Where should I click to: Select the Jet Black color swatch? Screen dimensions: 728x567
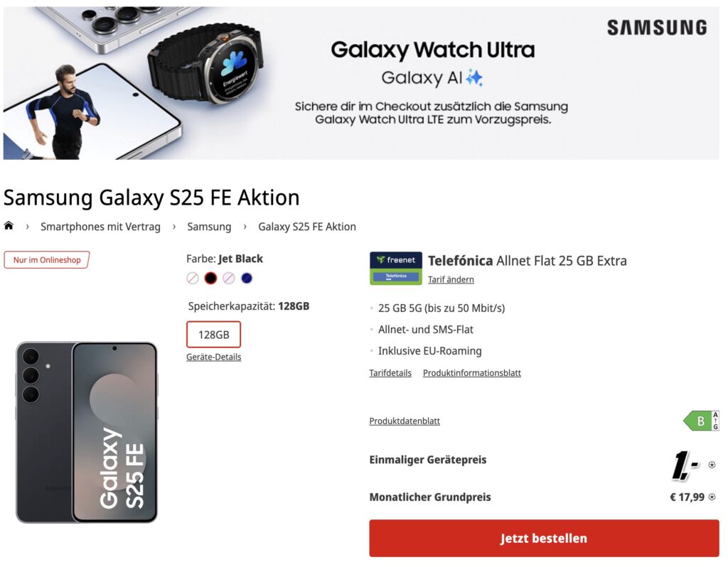[210, 279]
